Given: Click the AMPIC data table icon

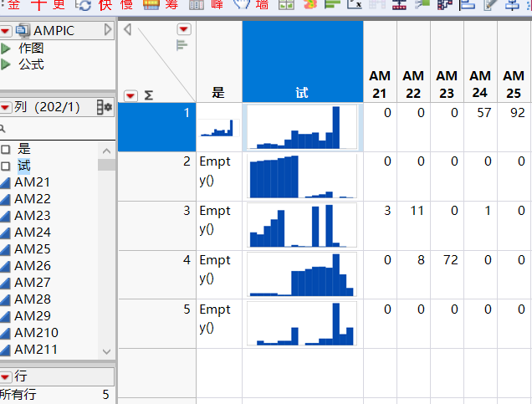Looking at the screenshot, I should coord(23,30).
